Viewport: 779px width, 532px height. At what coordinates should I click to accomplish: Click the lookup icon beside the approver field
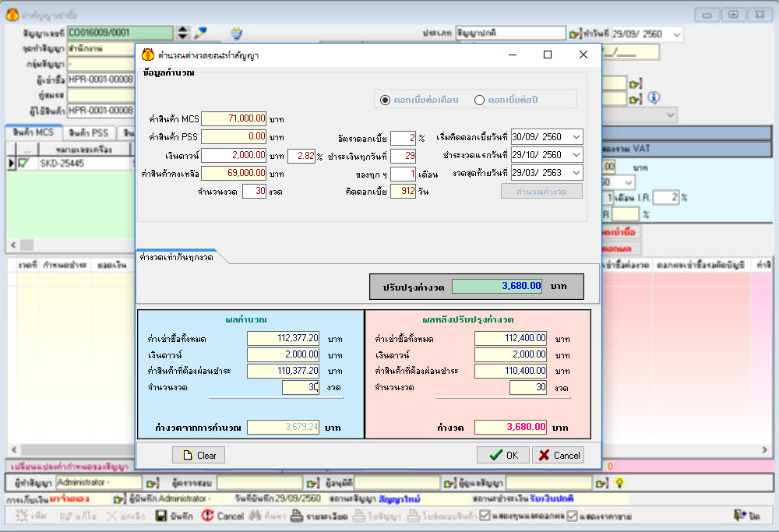click(449, 483)
